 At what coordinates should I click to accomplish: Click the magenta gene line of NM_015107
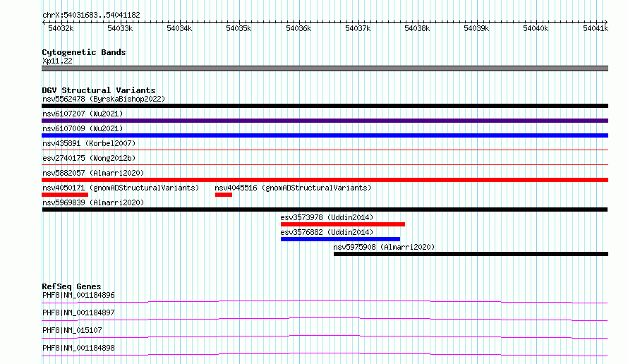[x=325, y=336]
